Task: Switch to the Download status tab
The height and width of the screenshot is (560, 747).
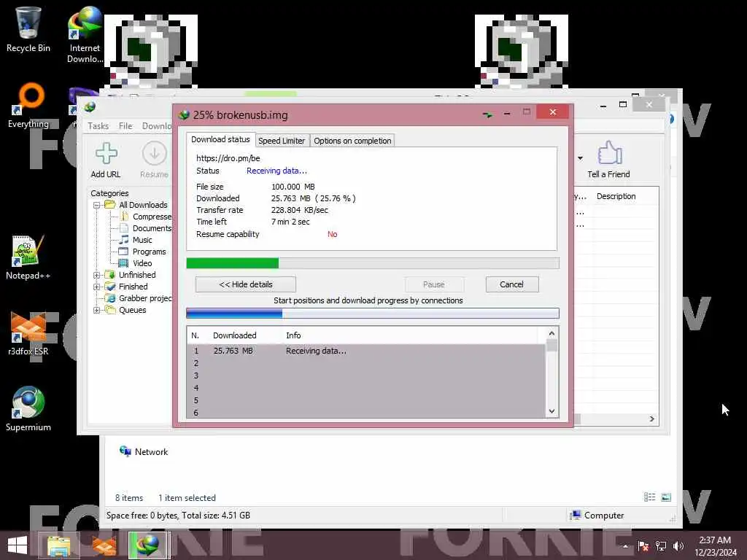Action: tap(220, 139)
